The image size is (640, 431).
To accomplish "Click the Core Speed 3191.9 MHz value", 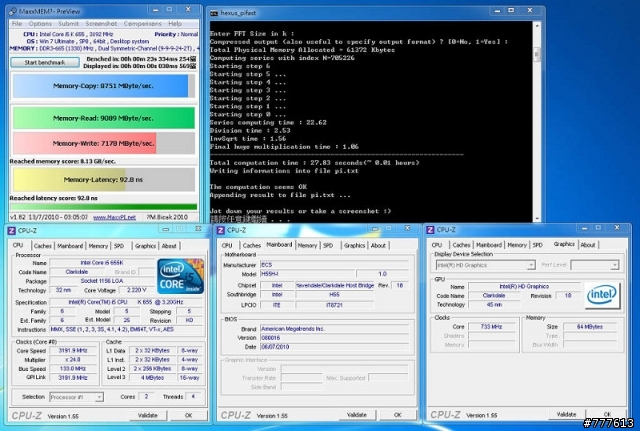I will point(72,351).
